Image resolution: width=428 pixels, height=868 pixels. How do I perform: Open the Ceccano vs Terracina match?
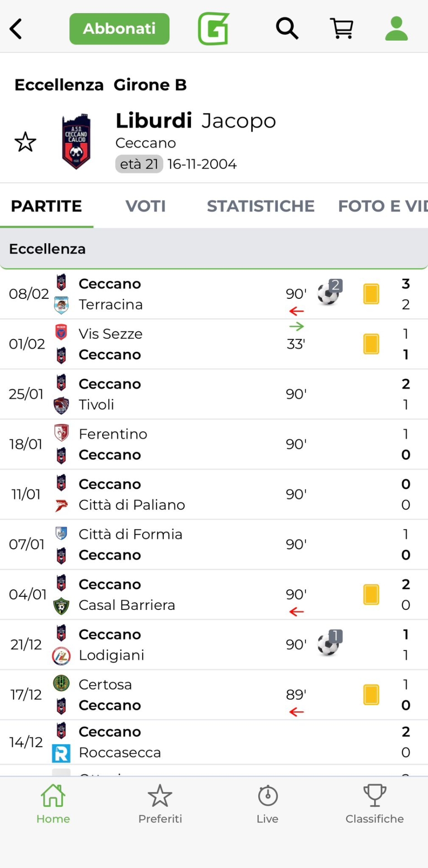tap(181, 294)
